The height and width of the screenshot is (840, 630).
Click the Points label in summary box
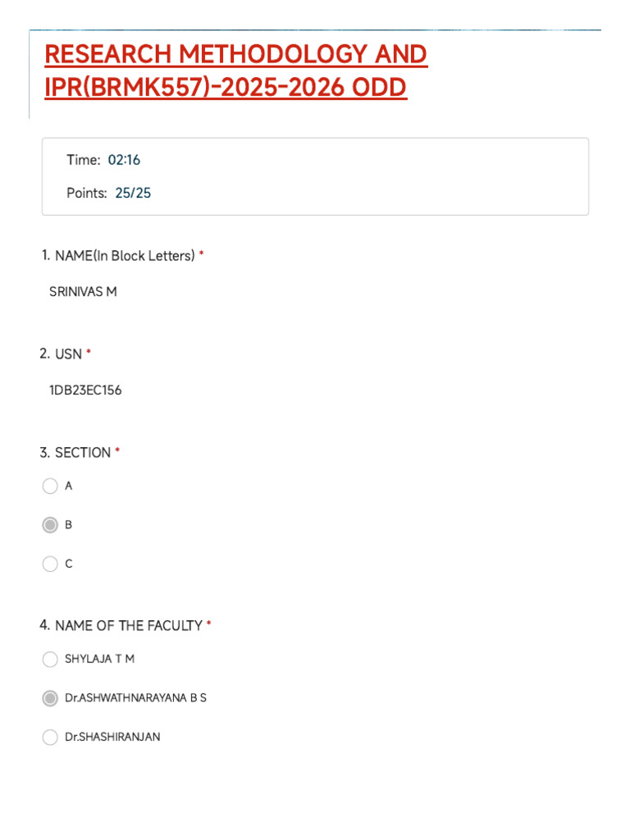pyautogui.click(x=86, y=194)
